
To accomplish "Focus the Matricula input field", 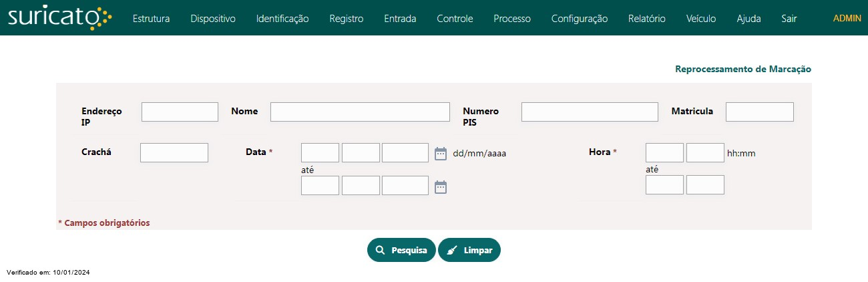I will point(760,112).
